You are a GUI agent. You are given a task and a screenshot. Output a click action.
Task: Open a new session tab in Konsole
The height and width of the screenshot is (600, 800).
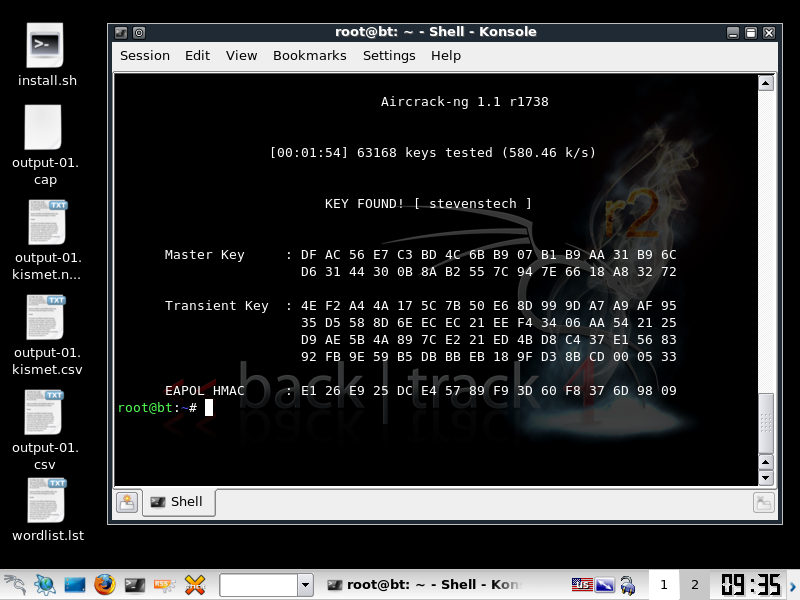(127, 502)
